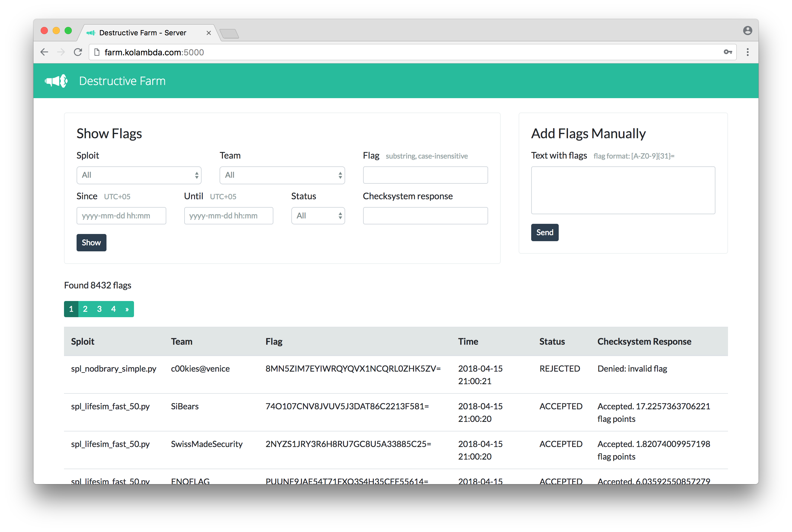Viewport: 792px width, 532px height.
Task: Open a new browser tab
Action: (x=230, y=34)
